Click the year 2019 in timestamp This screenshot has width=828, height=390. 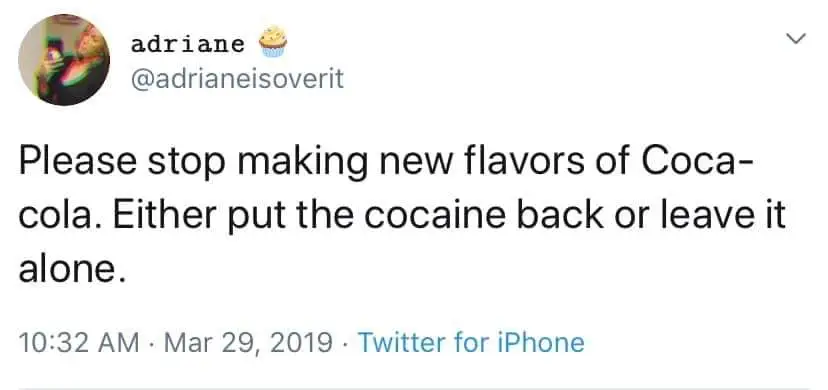[x=302, y=343]
